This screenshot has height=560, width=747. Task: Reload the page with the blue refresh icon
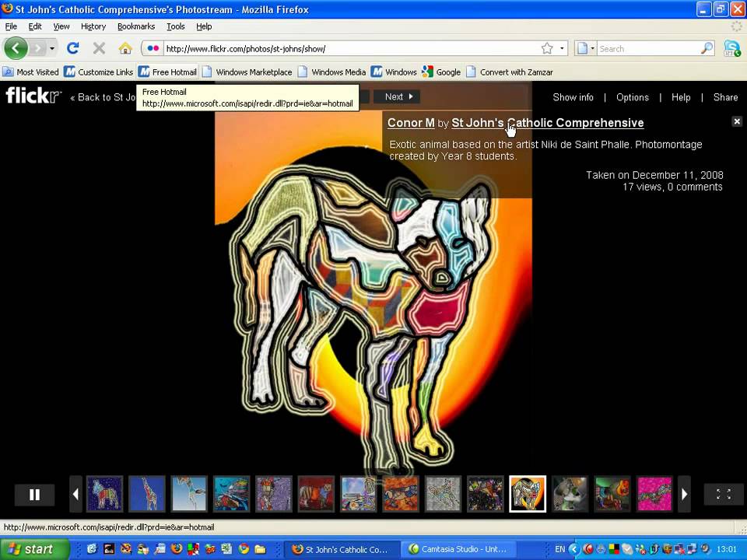click(x=73, y=48)
